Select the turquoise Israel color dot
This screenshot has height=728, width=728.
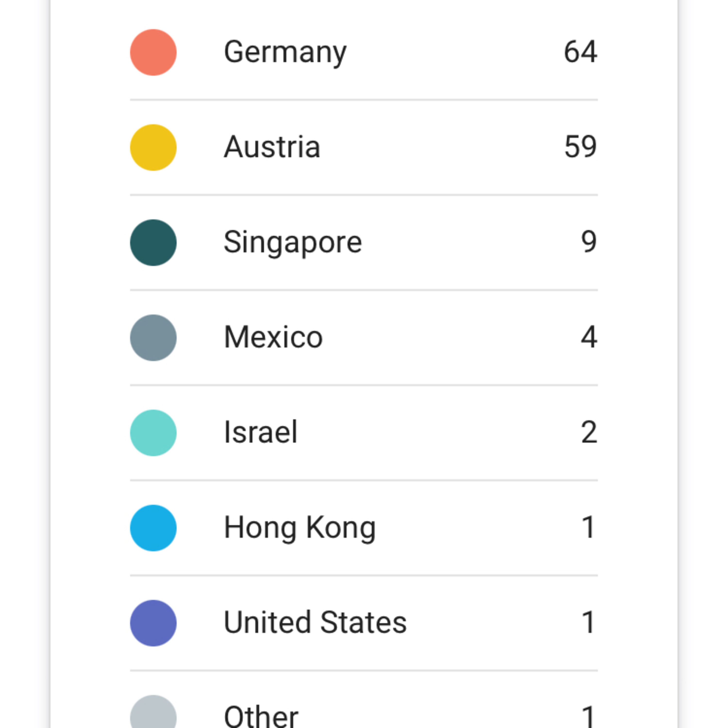pos(153,433)
